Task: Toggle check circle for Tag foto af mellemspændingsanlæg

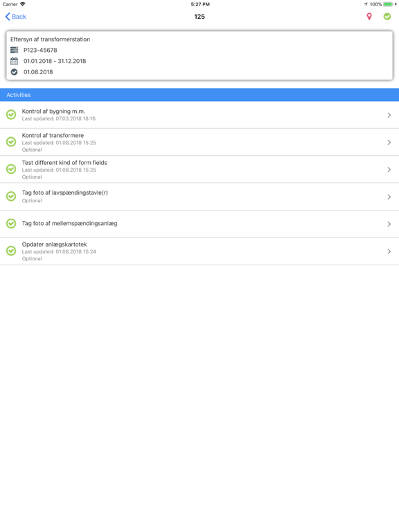Action: coord(11,224)
